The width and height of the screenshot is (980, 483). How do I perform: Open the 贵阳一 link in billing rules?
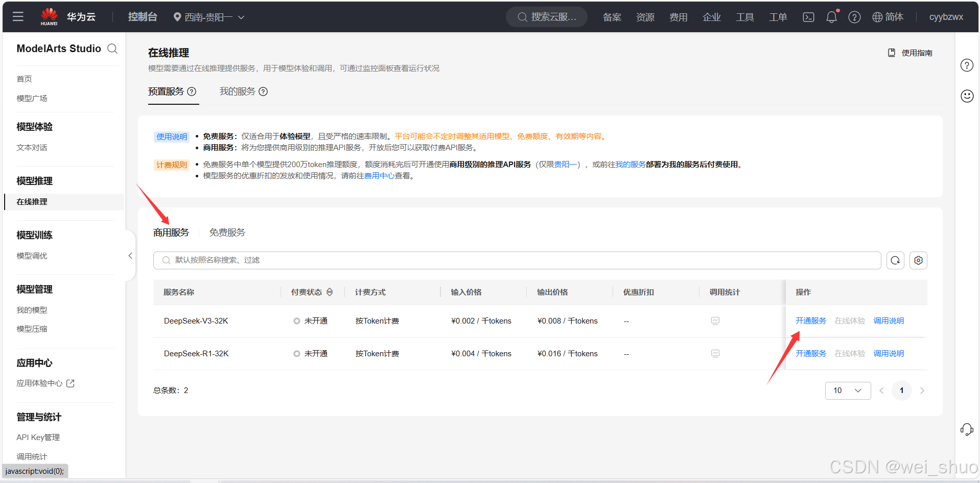pos(566,165)
